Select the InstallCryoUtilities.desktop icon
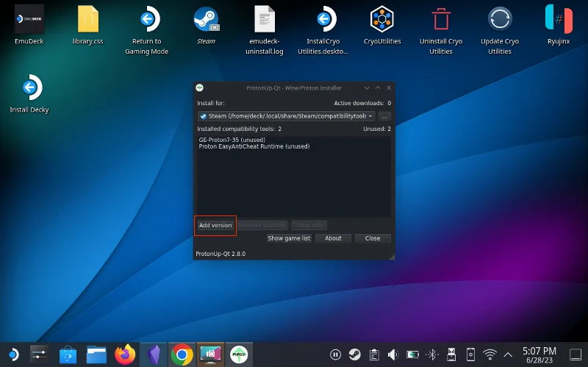 (x=323, y=30)
